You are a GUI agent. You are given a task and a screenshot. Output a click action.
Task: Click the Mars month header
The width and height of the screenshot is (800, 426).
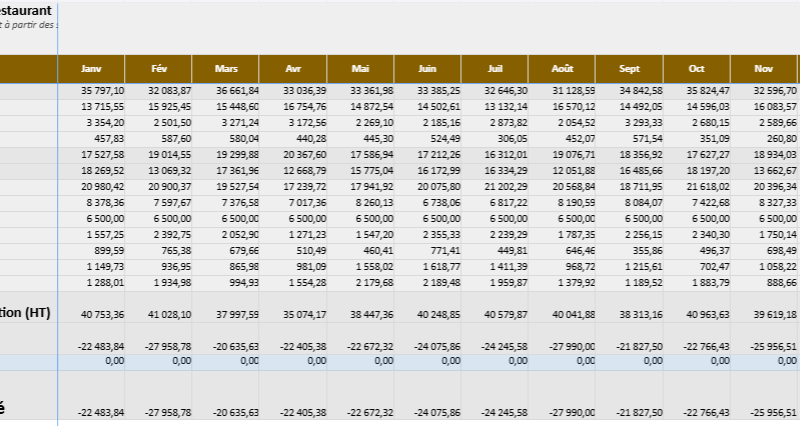pos(225,69)
